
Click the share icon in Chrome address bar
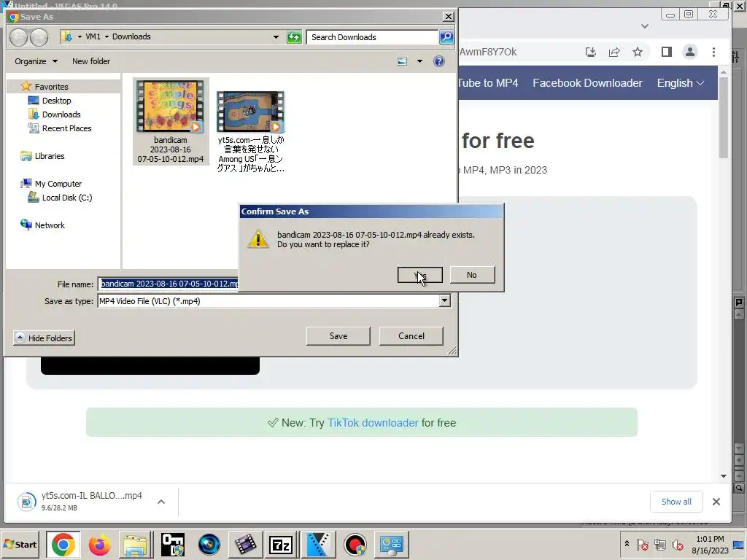pyautogui.click(x=614, y=52)
